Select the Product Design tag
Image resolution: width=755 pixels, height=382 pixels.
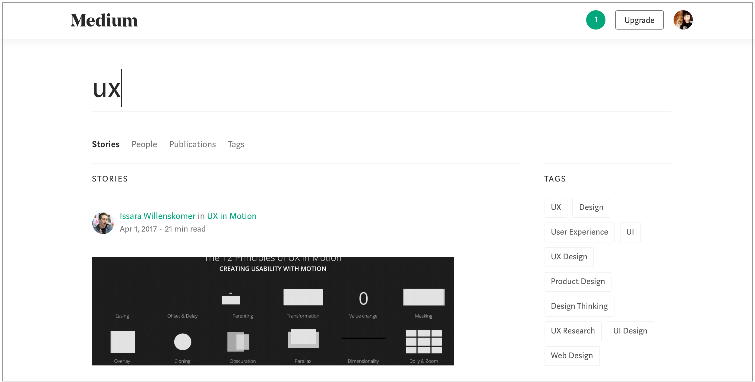click(578, 281)
